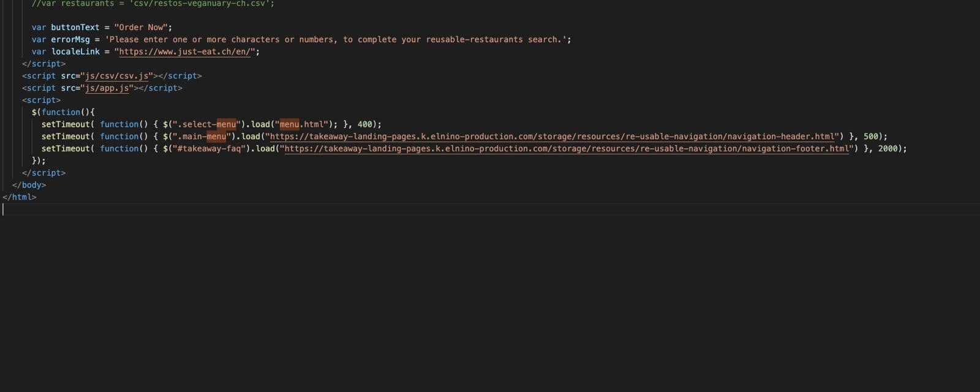Click the 400 timeout value

(x=365, y=124)
